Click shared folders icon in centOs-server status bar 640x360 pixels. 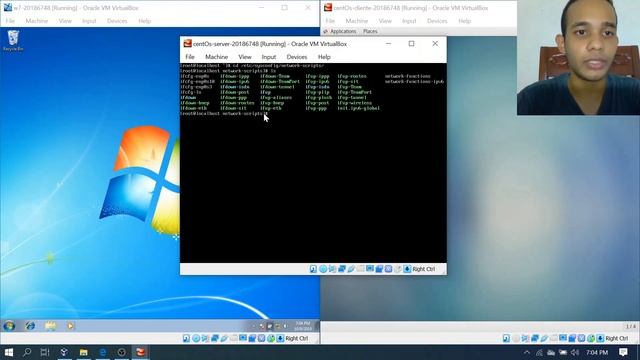click(x=360, y=269)
